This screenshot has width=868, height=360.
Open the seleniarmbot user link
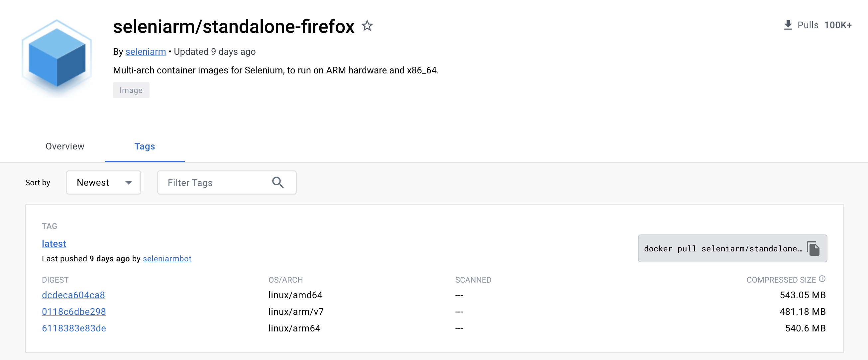(167, 258)
